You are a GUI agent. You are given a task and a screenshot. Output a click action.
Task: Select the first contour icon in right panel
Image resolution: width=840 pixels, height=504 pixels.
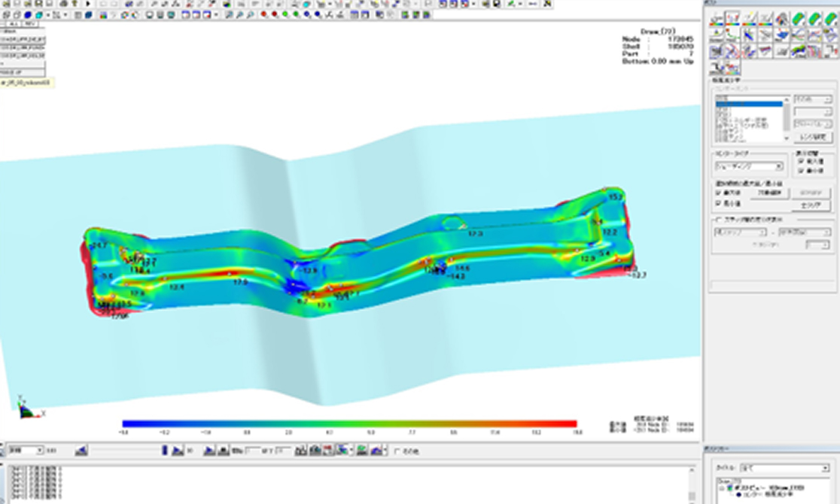coord(717,19)
